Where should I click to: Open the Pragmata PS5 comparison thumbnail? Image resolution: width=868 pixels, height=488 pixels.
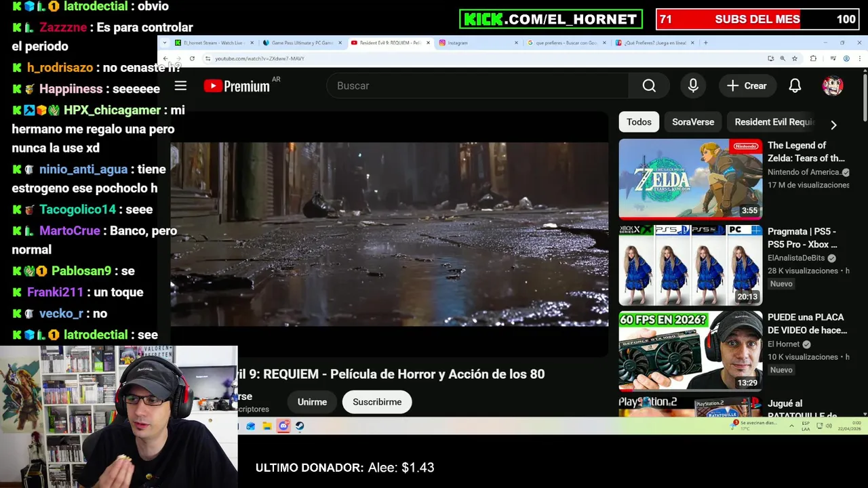(690, 265)
